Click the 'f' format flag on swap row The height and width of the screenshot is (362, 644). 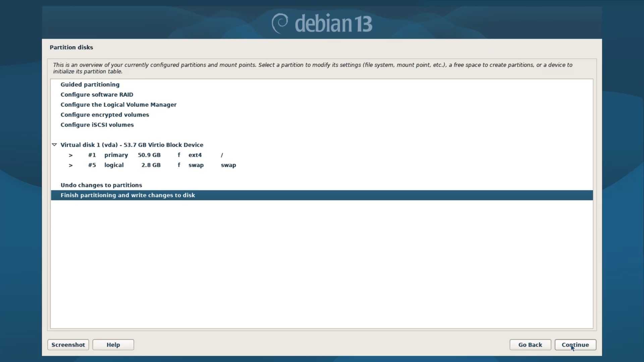coord(179,165)
